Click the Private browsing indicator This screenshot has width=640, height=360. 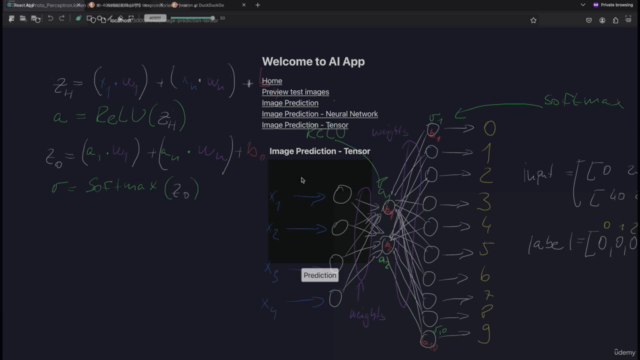pos(613,5)
